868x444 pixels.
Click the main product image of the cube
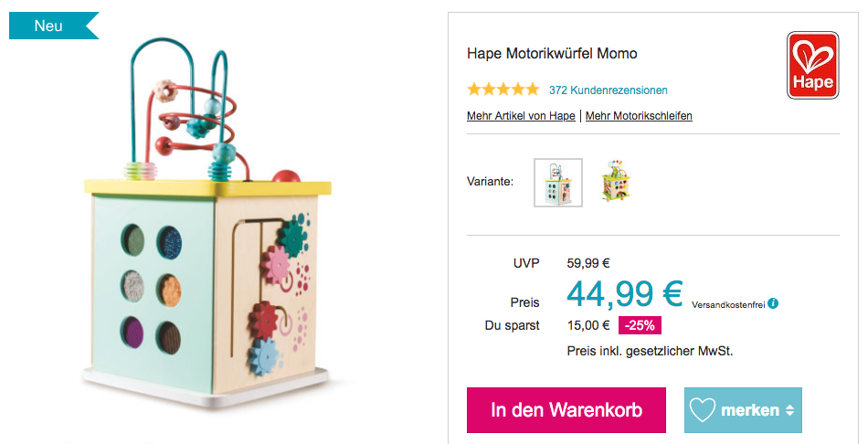(x=207, y=221)
